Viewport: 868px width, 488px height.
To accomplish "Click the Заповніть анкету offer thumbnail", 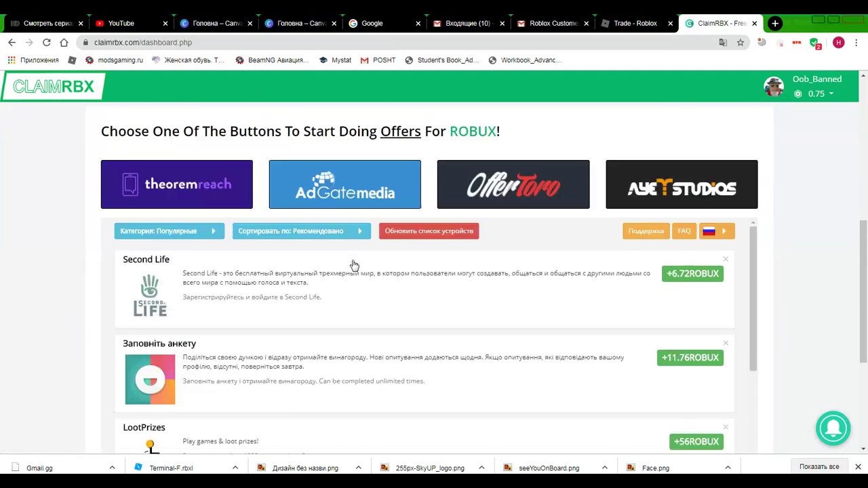I will [x=150, y=380].
